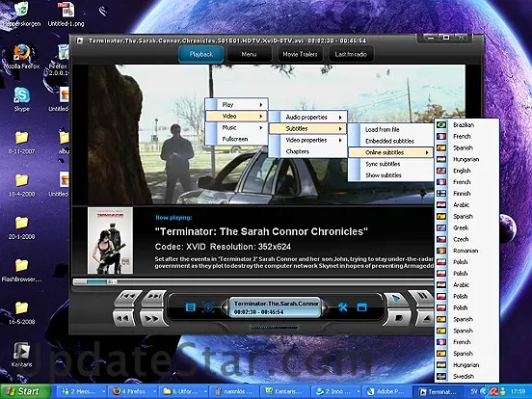This screenshot has height=399, width=532.
Task: Switch to Adobe P... taskbar button
Action: pos(387,391)
